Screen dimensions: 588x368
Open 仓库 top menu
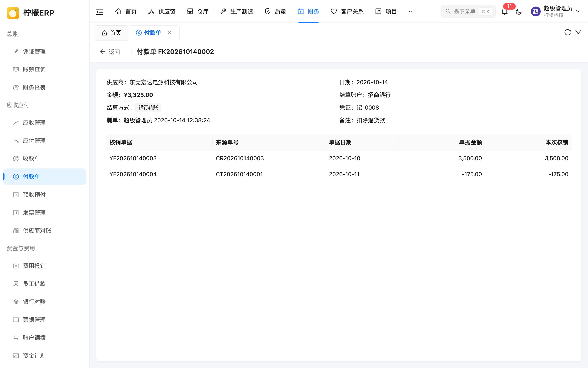[198, 11]
